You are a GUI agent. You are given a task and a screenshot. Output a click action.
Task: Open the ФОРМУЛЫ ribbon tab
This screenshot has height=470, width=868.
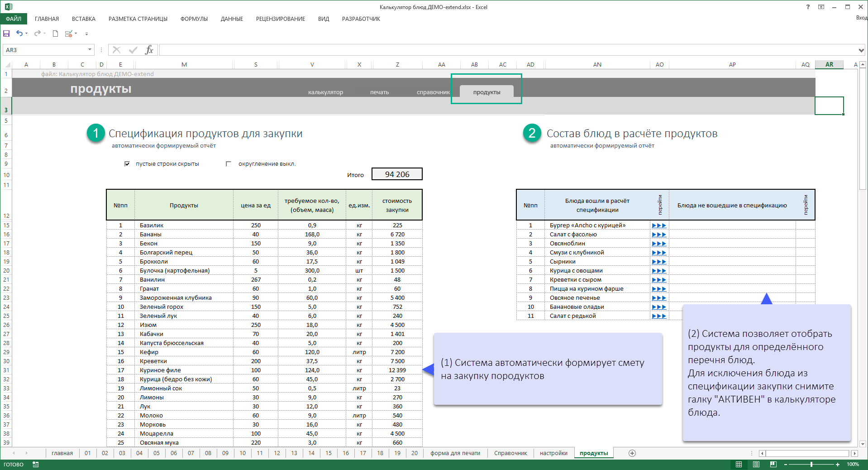194,19
